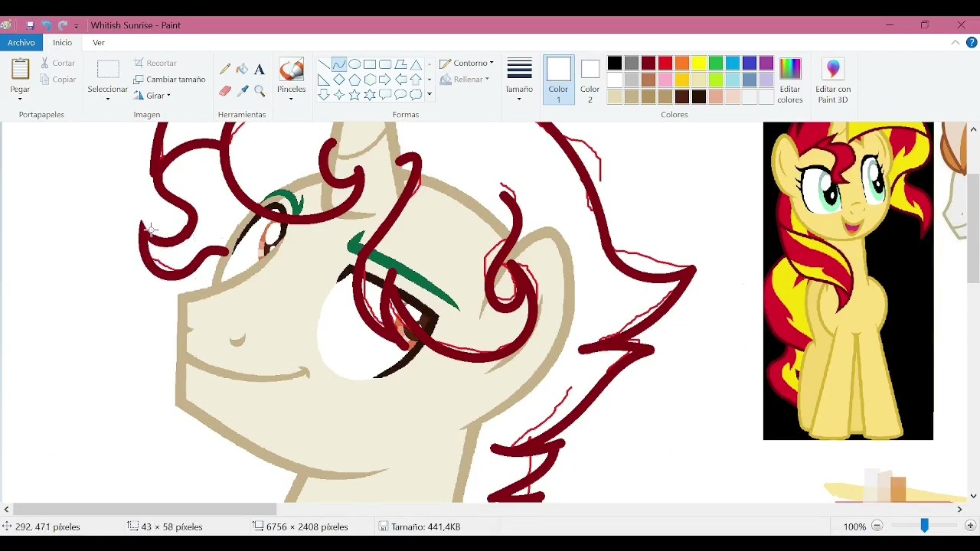This screenshot has height=551, width=980.
Task: Open the Pinceles dropdown arrow
Action: pyautogui.click(x=291, y=99)
